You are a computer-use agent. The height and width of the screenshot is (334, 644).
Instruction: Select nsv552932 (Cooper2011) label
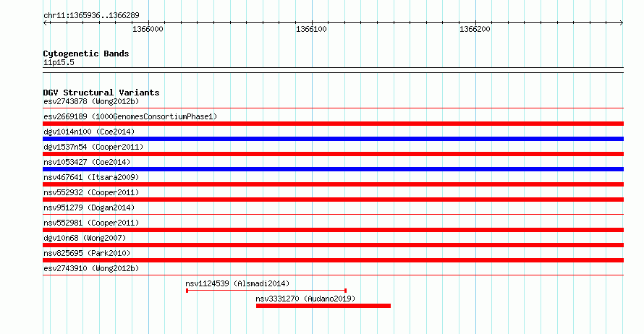[x=91, y=192]
